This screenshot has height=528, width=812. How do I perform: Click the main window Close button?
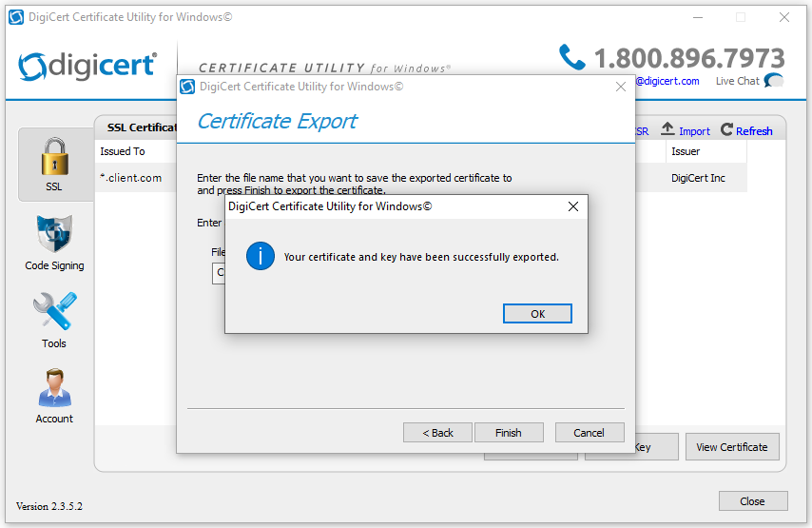coord(753,501)
